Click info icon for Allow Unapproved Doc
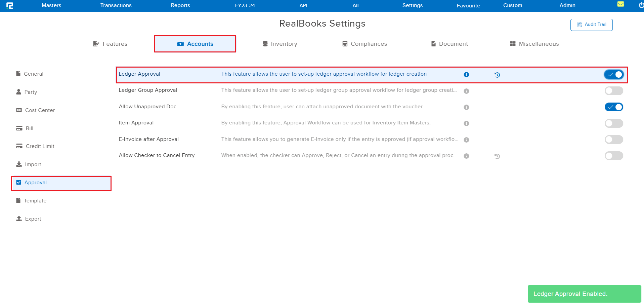 tap(466, 107)
